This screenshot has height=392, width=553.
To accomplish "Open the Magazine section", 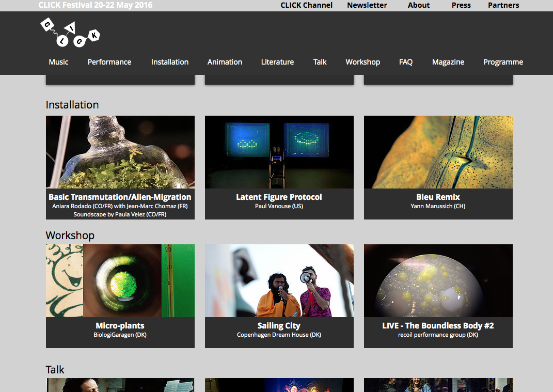I will coord(448,62).
